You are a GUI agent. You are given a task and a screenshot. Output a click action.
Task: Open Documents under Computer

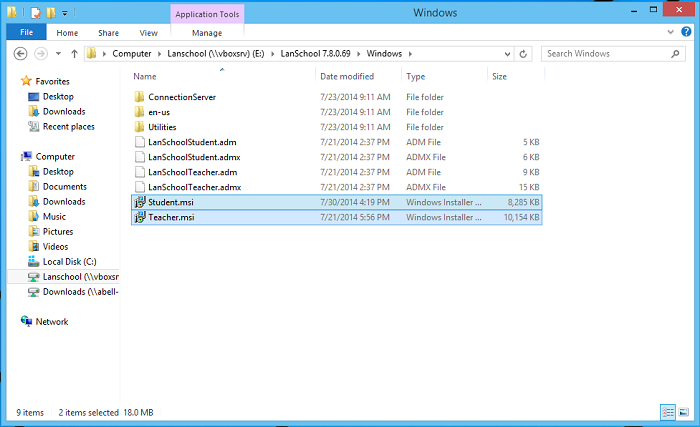tap(65, 186)
